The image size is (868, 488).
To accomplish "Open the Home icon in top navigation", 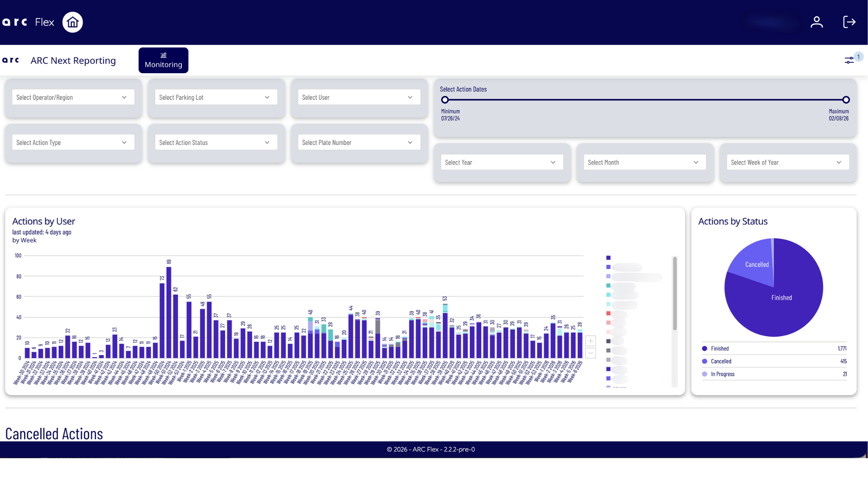I will (72, 22).
